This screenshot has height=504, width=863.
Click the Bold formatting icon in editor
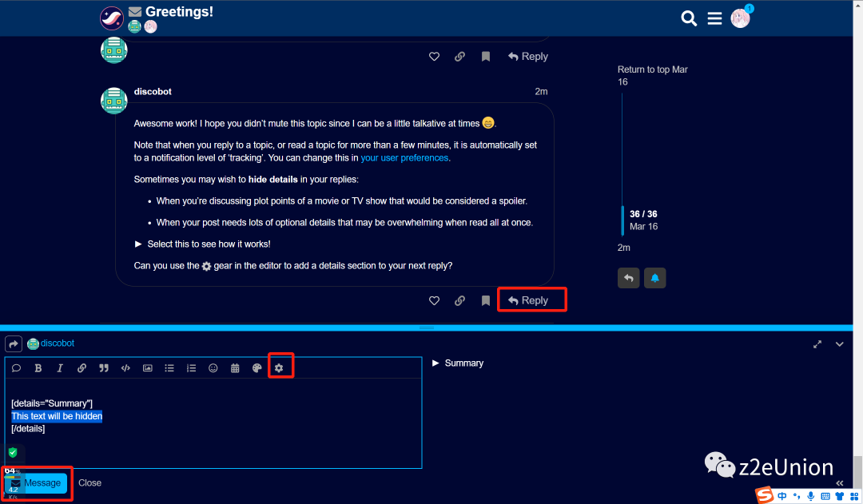[x=38, y=368]
